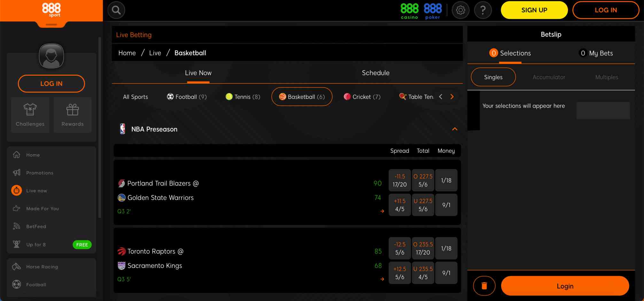Open Horse Racing in the sidebar
The width and height of the screenshot is (644, 301).
coord(42,266)
